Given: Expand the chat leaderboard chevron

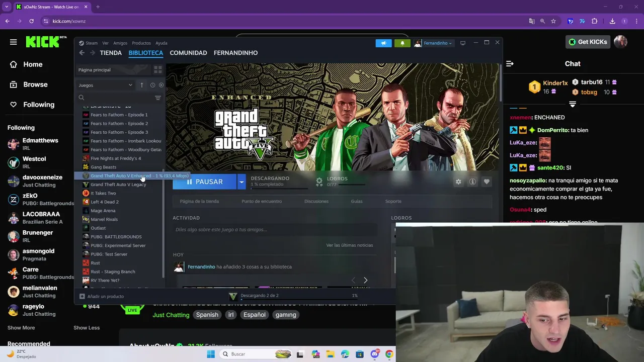Looking at the screenshot, I should [573, 104].
